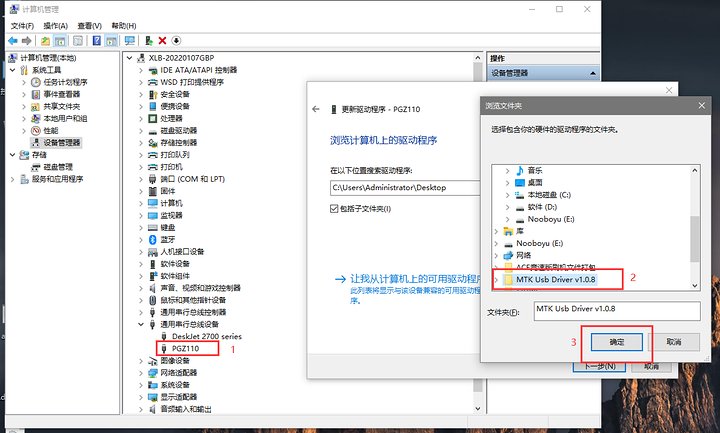Click the red X uninstall device icon
720x433 pixels.
(x=162, y=41)
